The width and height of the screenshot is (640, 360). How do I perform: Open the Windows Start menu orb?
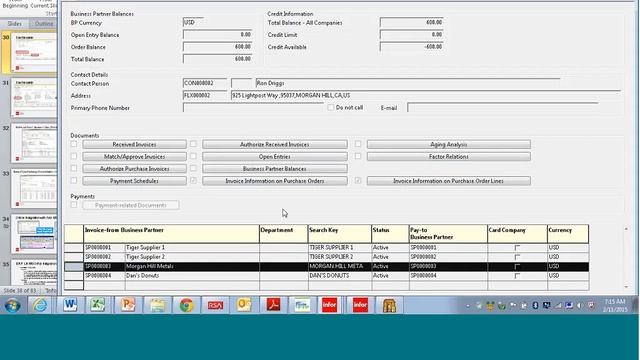pyautogui.click(x=12, y=305)
